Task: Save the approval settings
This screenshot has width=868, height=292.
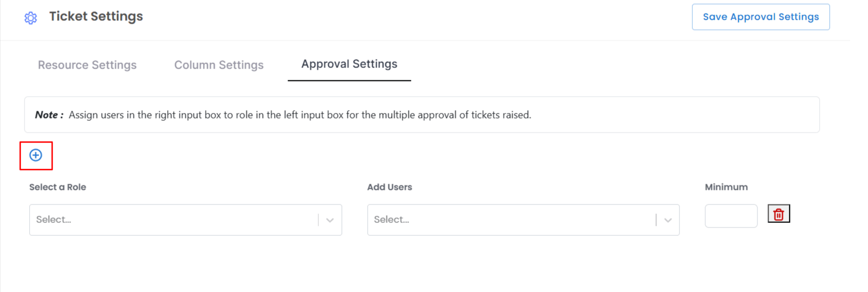Action: (760, 17)
